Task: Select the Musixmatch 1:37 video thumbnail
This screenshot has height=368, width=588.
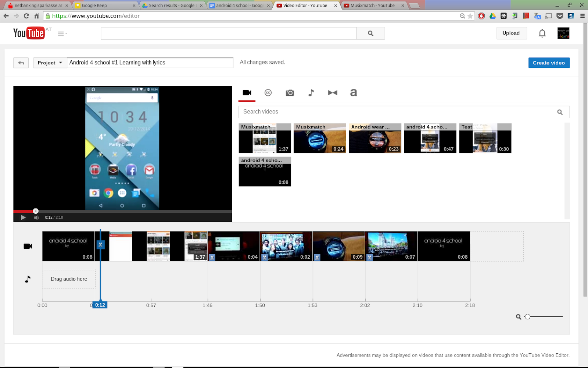Action: (265, 138)
